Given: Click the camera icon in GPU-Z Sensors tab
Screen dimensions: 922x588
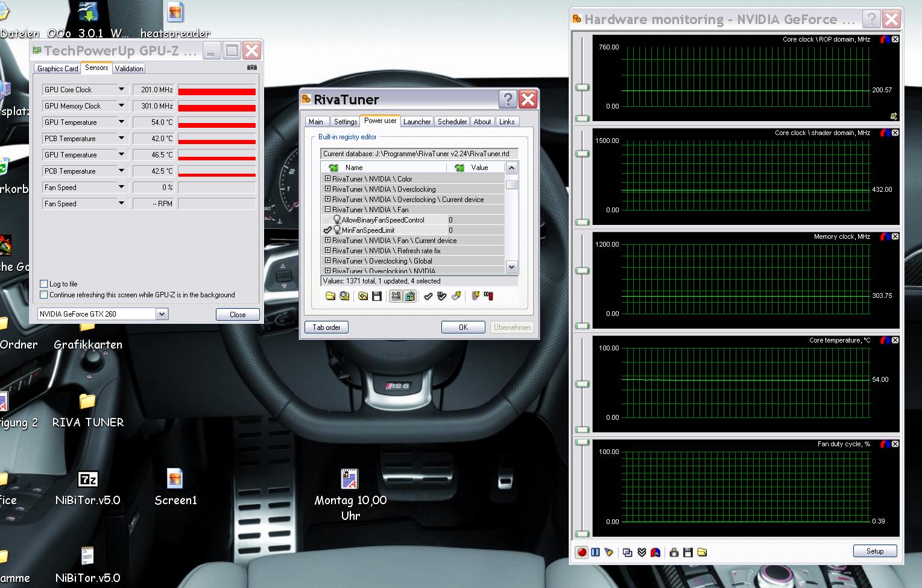Looking at the screenshot, I should [x=252, y=68].
